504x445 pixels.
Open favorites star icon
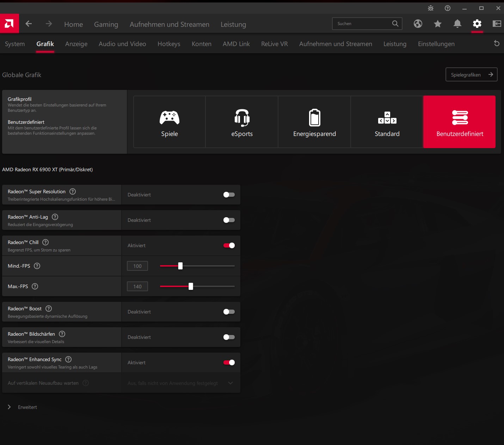438,24
